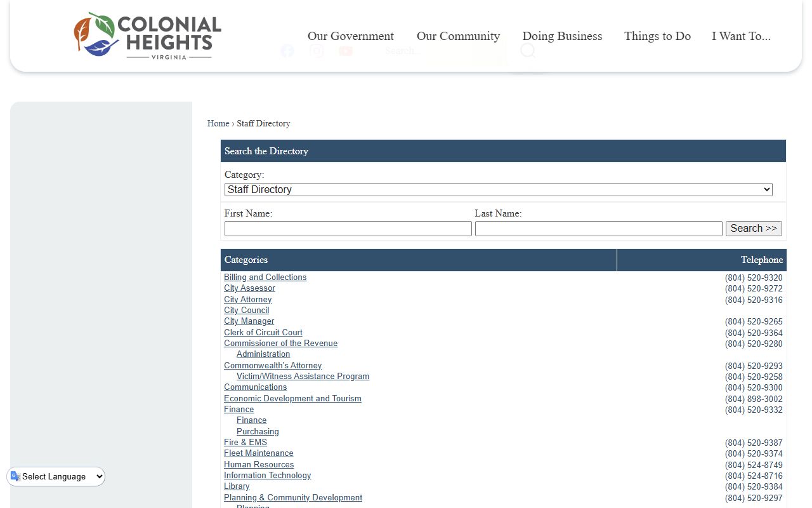Open the Economic Development and Tourism link
Viewport: 812px width, 508px height.
coord(292,399)
